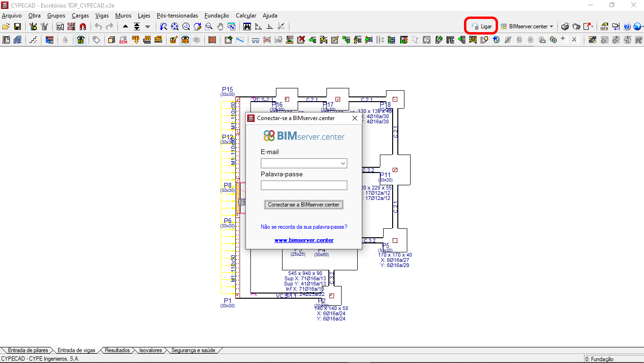The width and height of the screenshot is (644, 363).
Task: Open the BIMserver.center dropdown menu
Action: tap(527, 26)
